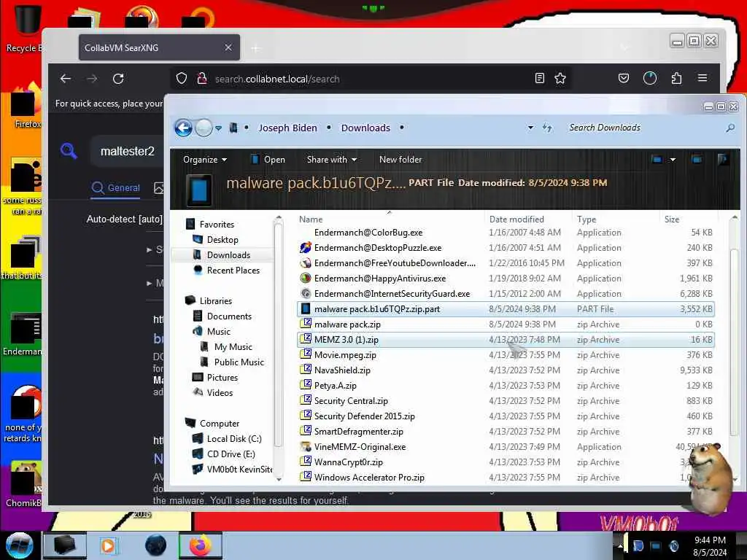Click the Search Downloads field

[643, 128]
